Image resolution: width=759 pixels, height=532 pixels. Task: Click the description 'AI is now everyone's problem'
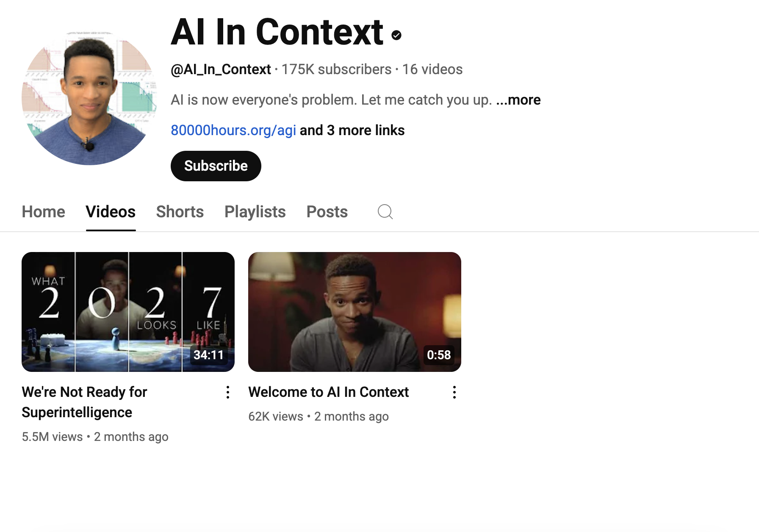coord(331,100)
